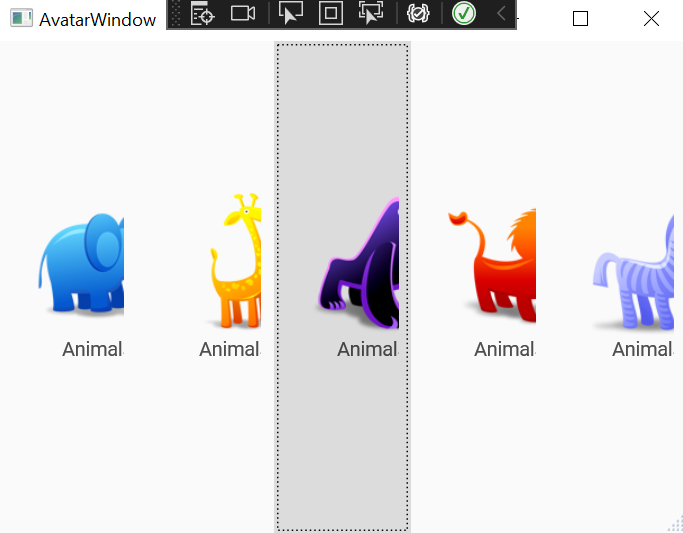683x533 pixels.
Task: Open the binding failures braces icon
Action: pos(418,13)
